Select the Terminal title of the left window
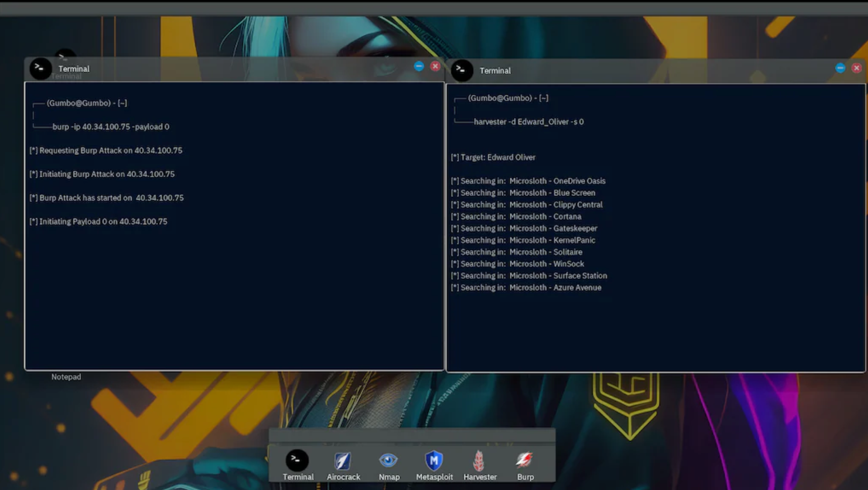Image resolution: width=868 pixels, height=490 pixels. [73, 68]
